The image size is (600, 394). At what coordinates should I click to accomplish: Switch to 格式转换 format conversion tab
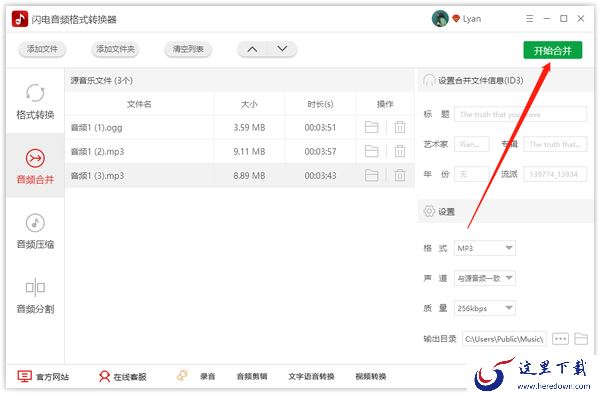(35, 101)
